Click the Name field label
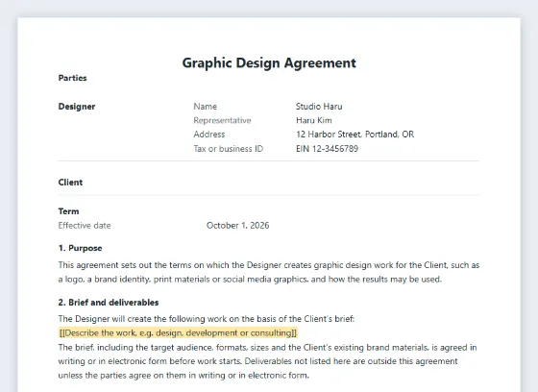This screenshot has height=392, width=538. (x=206, y=107)
